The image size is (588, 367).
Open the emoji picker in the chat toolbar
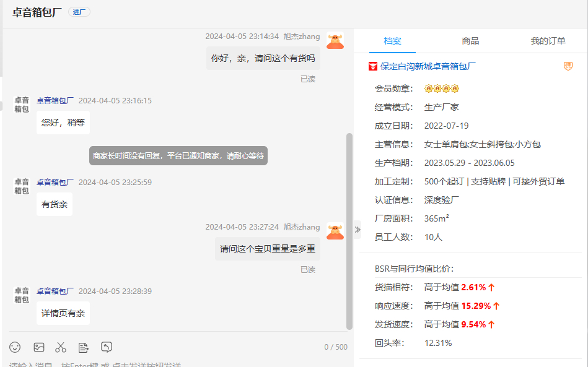[15, 347]
